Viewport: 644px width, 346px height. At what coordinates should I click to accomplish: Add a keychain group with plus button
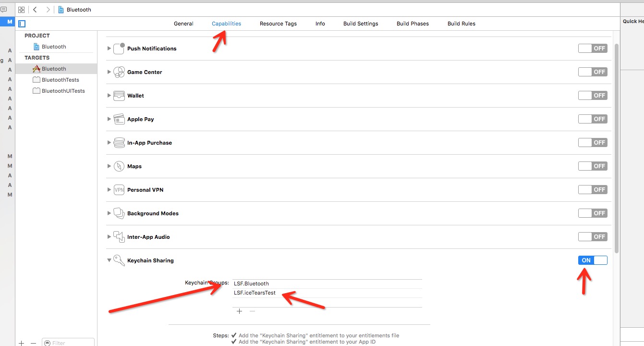(239, 311)
